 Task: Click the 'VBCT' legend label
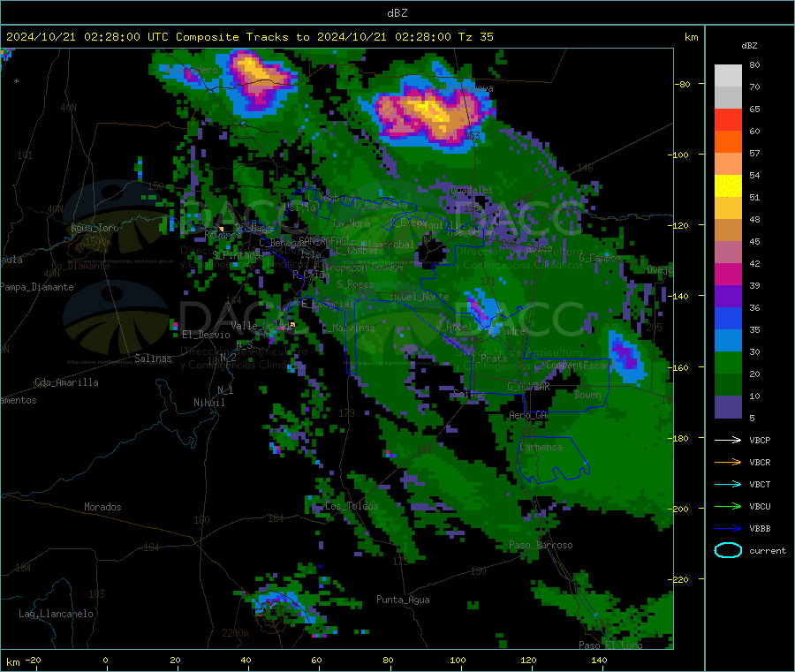760,485
